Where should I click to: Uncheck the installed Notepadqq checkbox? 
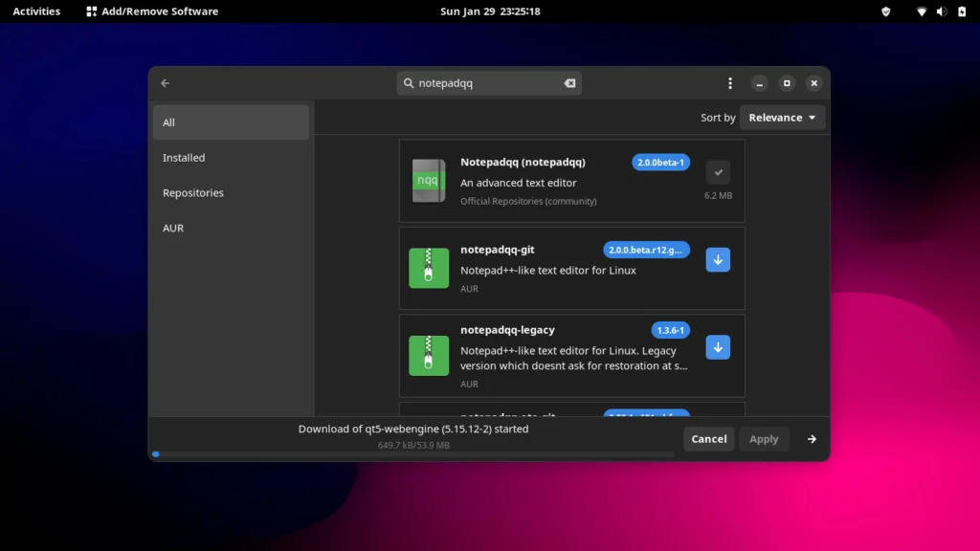click(718, 172)
